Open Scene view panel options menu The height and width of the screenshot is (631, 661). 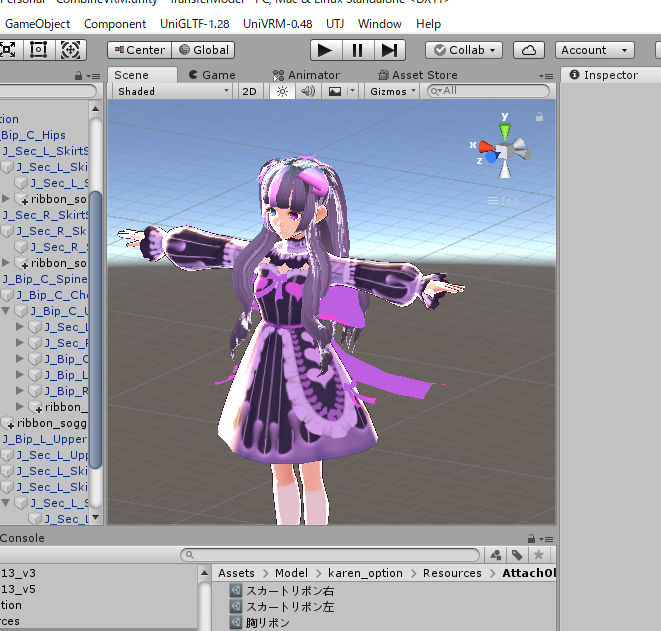click(x=547, y=76)
